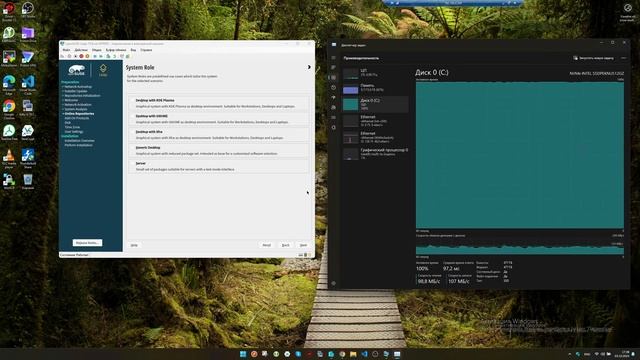Open the Recycle Bin desktop icon

click(x=28, y=182)
